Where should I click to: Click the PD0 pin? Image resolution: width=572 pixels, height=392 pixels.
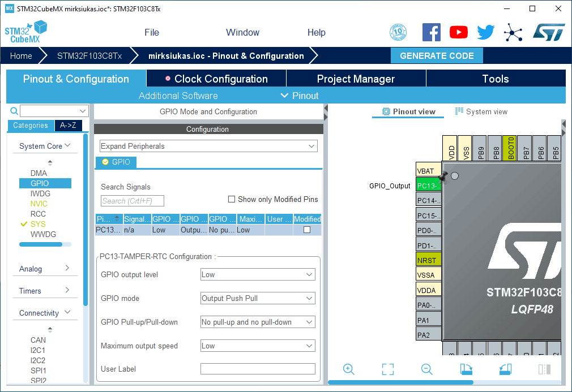point(429,230)
